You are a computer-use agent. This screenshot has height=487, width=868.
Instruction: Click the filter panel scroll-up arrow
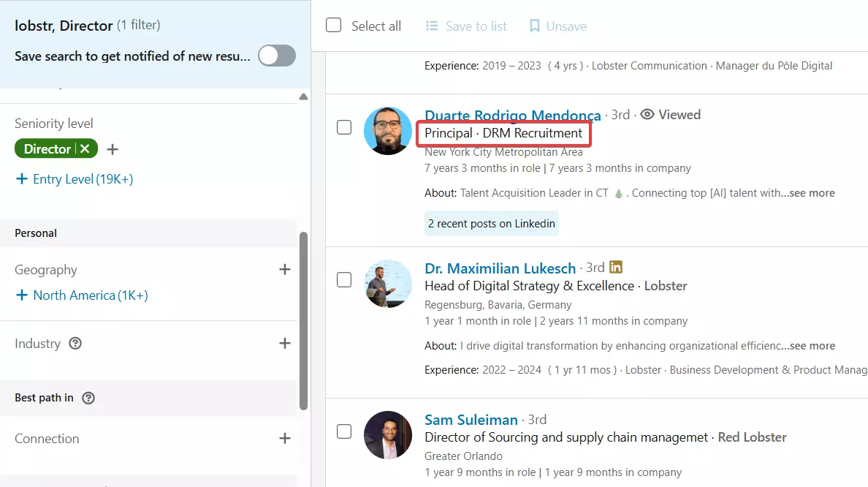coord(303,97)
